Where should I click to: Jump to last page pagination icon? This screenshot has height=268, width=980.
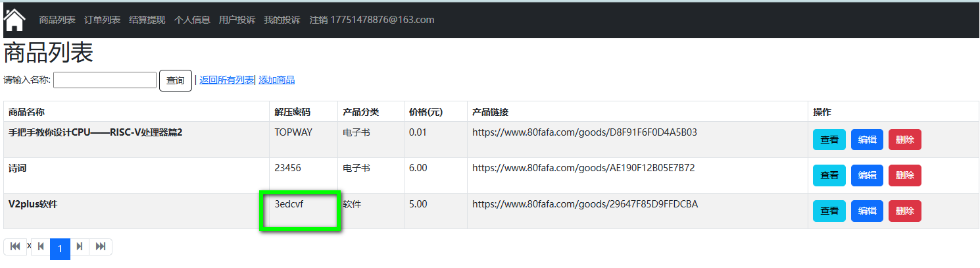101,247
